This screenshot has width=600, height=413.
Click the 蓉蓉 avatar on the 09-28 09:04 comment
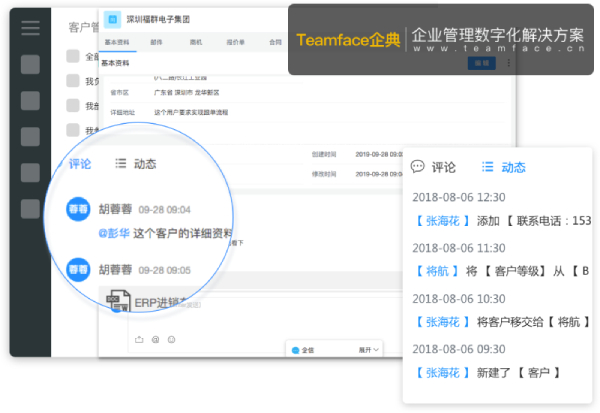click(x=78, y=209)
